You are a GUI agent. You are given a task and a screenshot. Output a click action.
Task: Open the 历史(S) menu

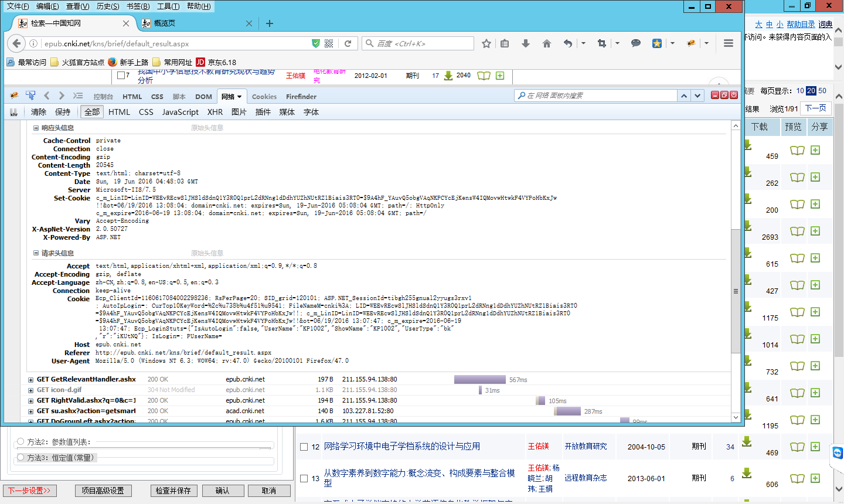click(x=108, y=6)
